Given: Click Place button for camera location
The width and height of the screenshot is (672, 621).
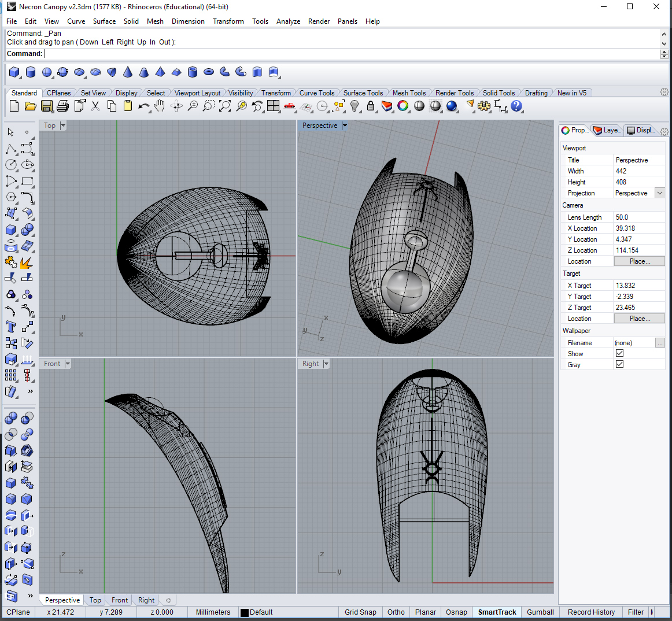Looking at the screenshot, I should coord(640,261).
